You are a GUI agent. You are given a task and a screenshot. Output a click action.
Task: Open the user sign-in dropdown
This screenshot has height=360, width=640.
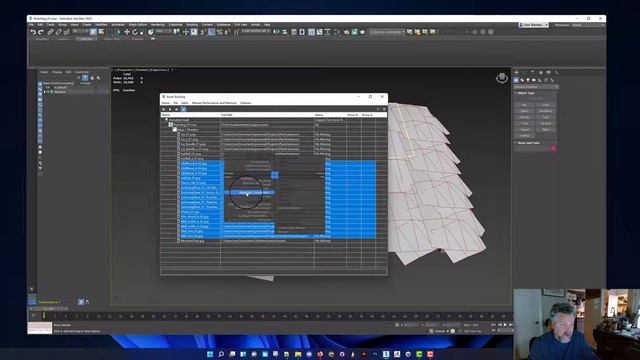click(533, 25)
